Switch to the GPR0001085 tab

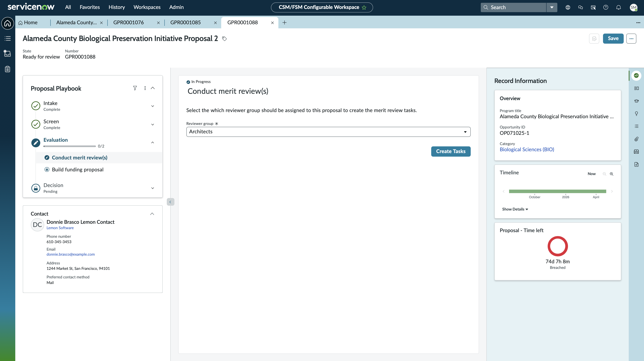pyautogui.click(x=185, y=23)
